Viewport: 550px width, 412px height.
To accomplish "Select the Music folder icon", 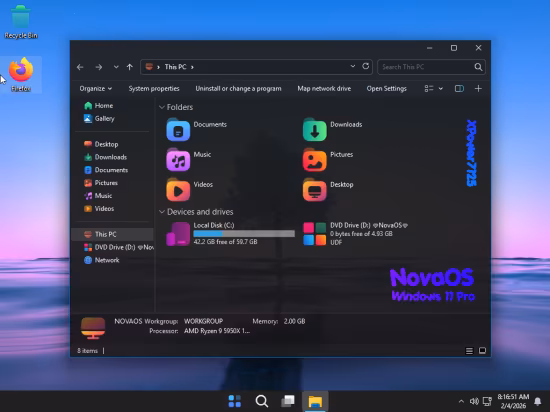I will point(178,160).
